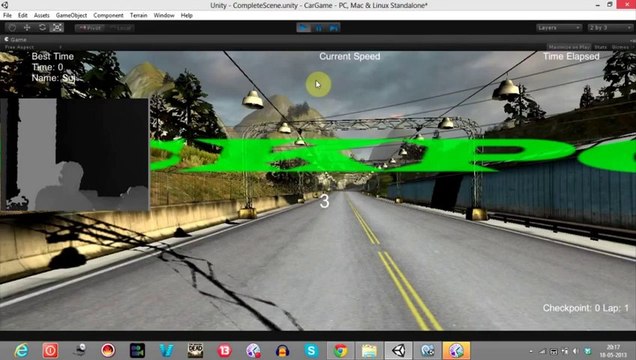Open the webcam app in taskbar
636x360 pixels.
pyautogui.click(x=80, y=350)
